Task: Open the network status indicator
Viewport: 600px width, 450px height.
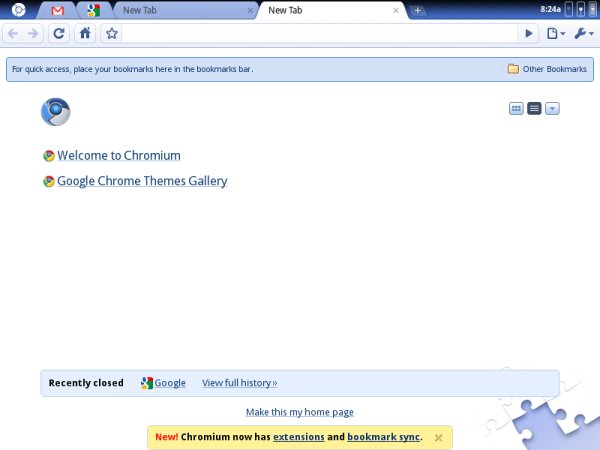Action: click(x=569, y=10)
